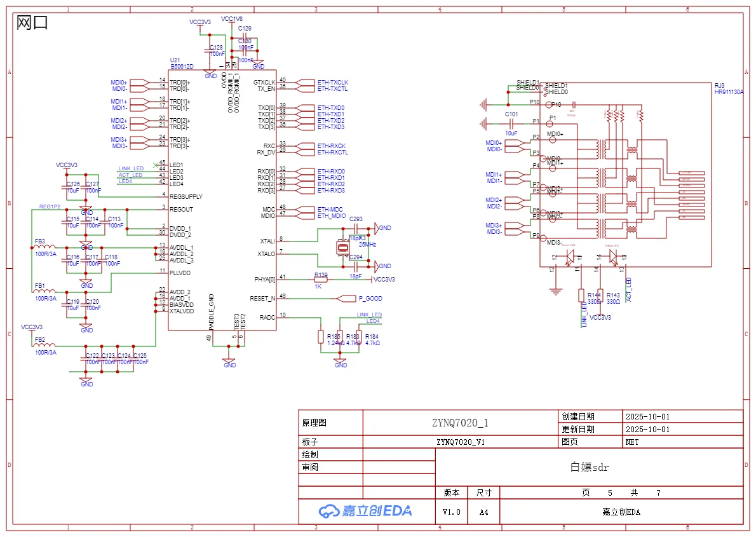Viewport: 756px width, 537px height.
Task: Click resistor R144 330Ω symbol
Action: [581, 295]
